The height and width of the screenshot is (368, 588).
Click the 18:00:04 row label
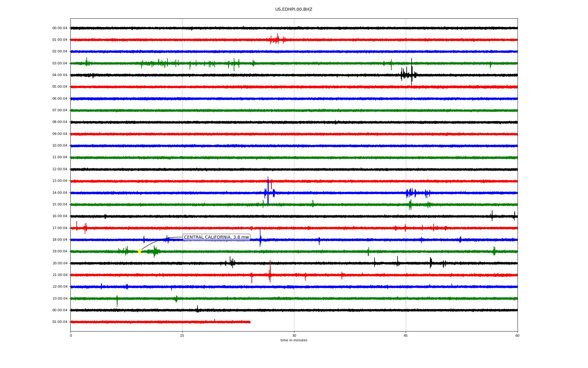point(60,240)
